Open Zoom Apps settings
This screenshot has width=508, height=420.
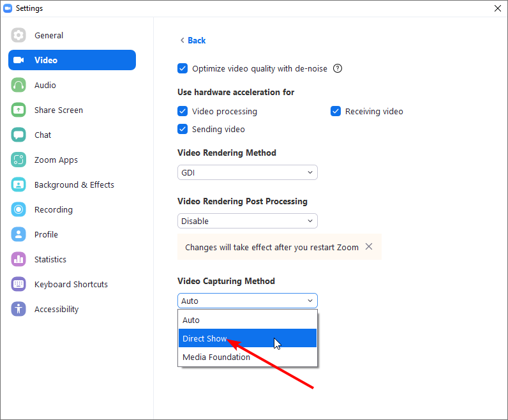[72, 160]
